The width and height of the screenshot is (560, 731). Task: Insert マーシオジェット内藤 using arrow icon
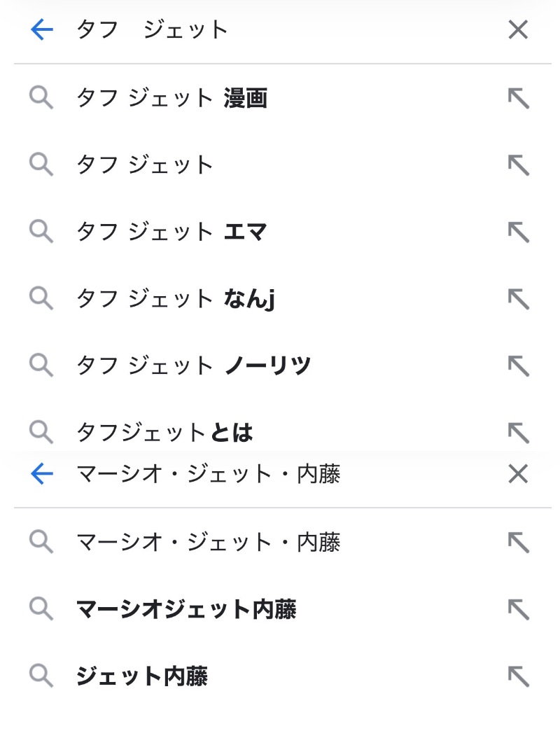pyautogui.click(x=518, y=609)
